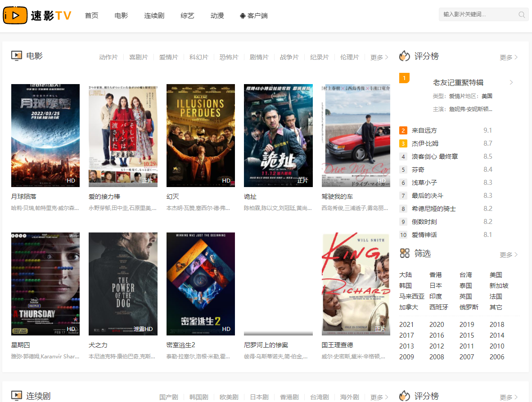The width and height of the screenshot is (532, 402).
Task: Expand 更多 beside the bottom 评分榜
Action: coord(509,397)
